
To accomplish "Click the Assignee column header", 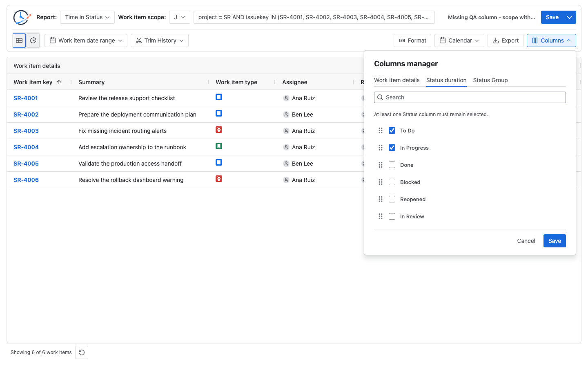I will pos(295,82).
